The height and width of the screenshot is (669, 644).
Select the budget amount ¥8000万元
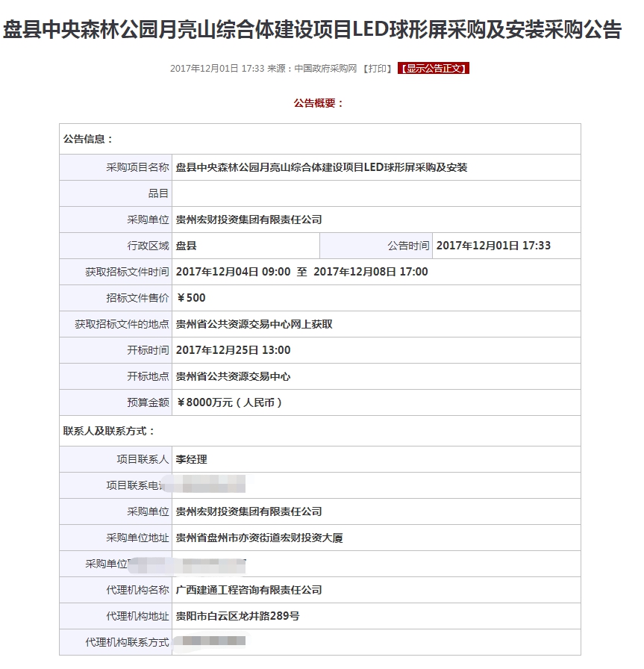(x=230, y=402)
